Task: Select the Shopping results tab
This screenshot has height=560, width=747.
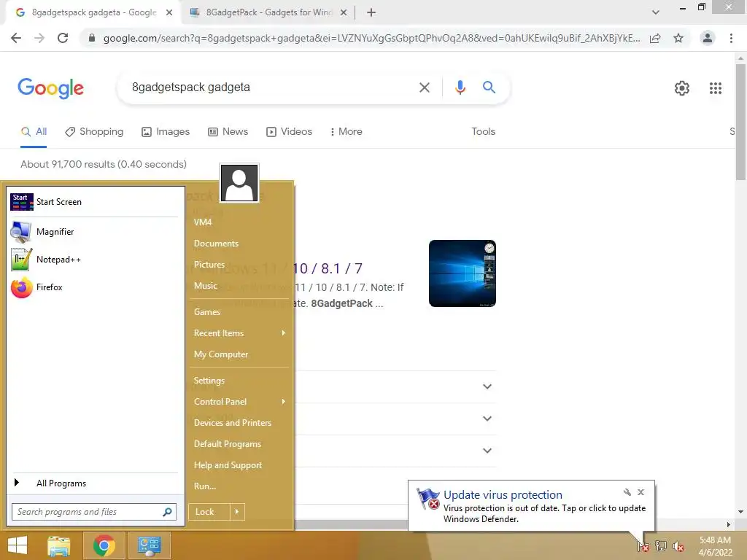Action: coord(94,132)
